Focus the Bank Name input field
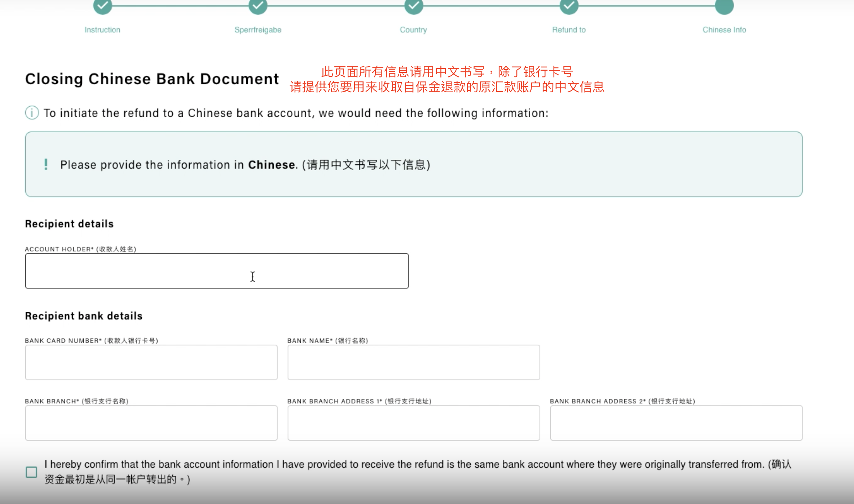 coord(414,362)
